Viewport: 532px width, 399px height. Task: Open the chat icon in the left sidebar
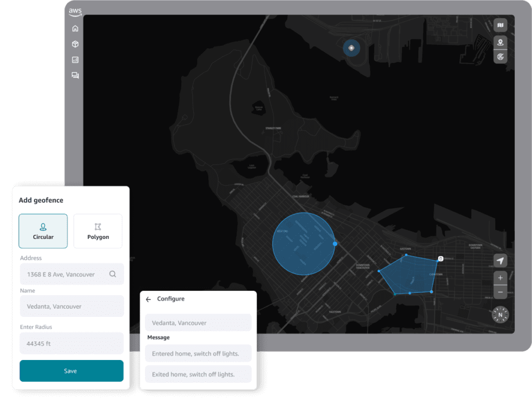75,75
